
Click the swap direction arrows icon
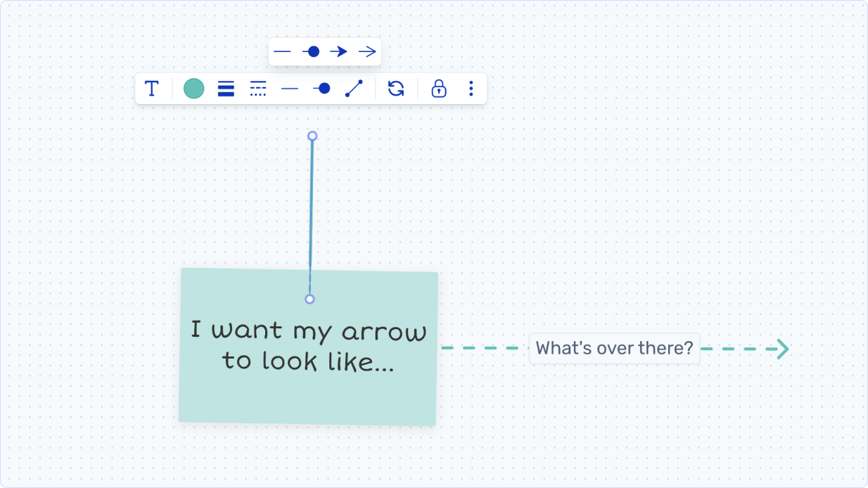396,89
